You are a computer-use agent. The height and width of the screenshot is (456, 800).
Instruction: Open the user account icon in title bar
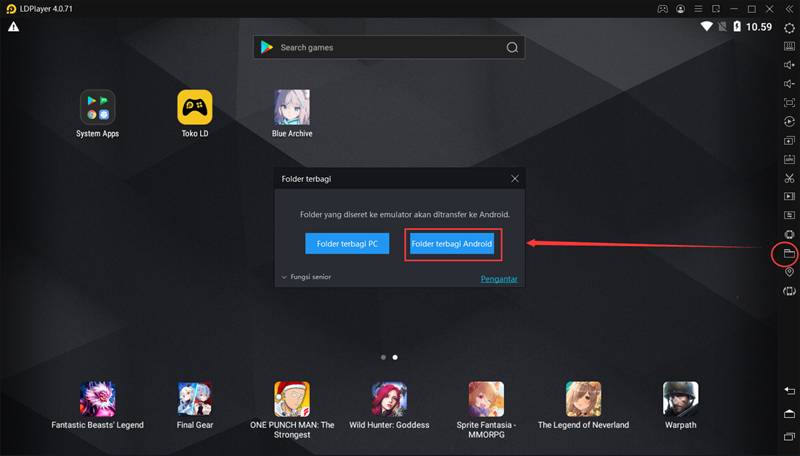click(x=681, y=9)
